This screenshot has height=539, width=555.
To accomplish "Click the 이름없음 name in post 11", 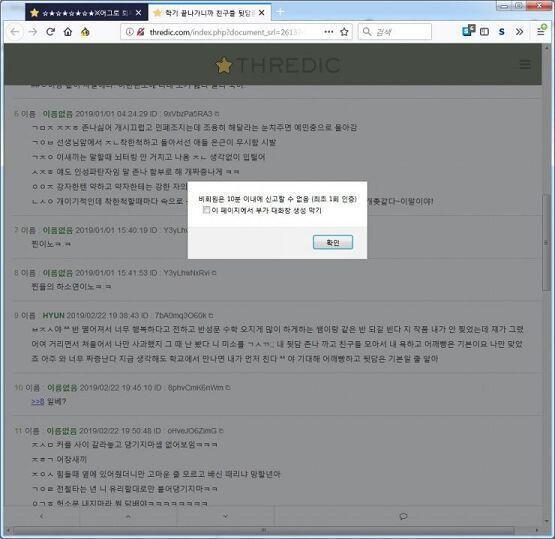I will pyautogui.click(x=62, y=431).
